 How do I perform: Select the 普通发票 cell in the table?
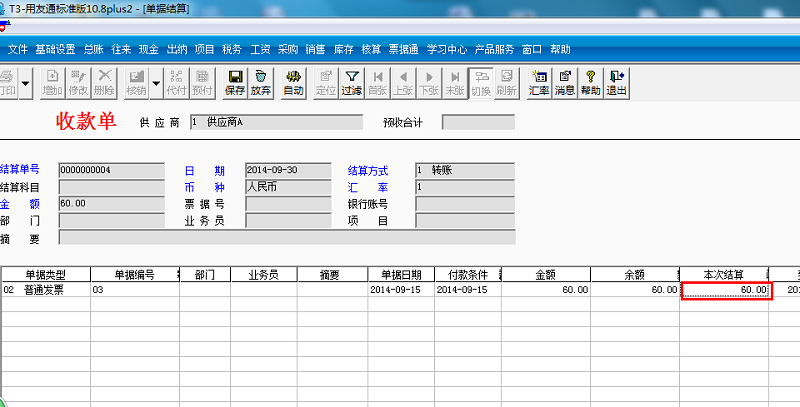tap(45, 290)
